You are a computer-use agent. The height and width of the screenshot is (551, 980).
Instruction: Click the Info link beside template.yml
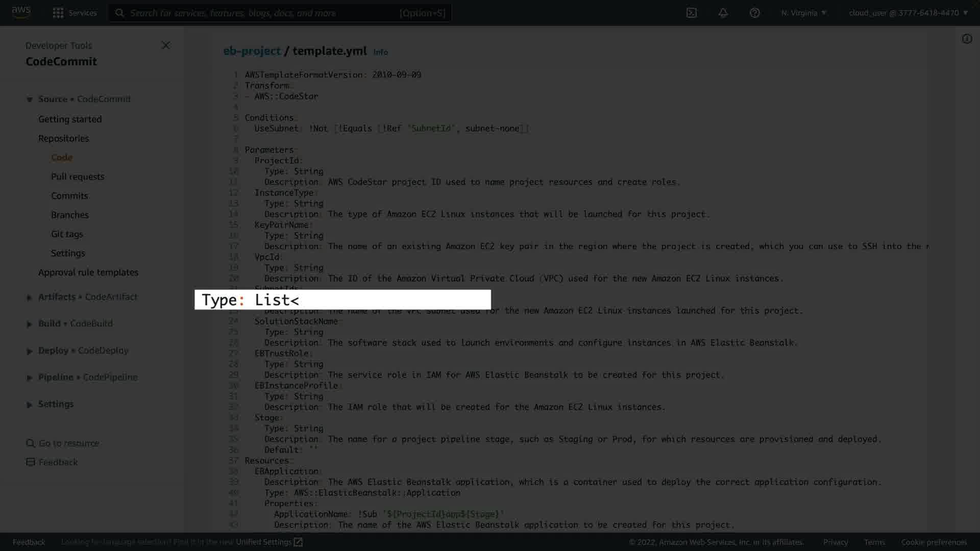point(381,52)
